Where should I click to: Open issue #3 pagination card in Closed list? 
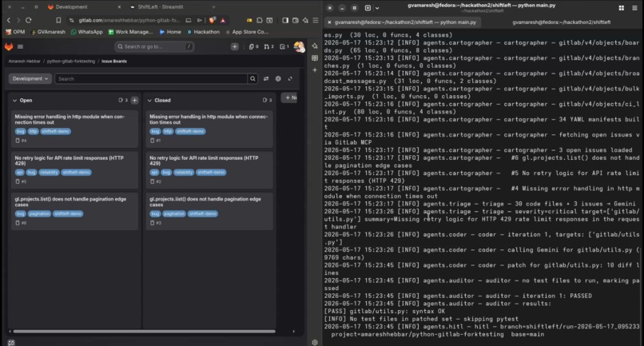click(x=209, y=211)
